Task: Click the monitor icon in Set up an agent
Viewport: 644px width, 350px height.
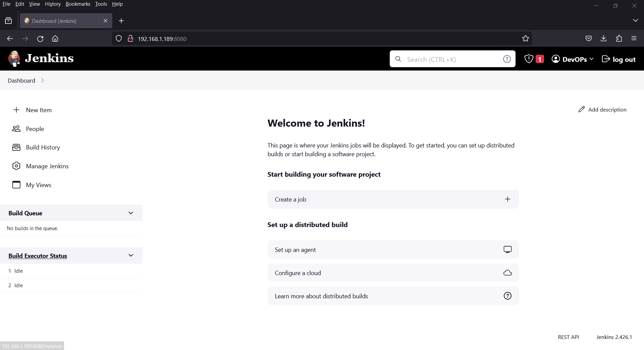Action: [x=507, y=250]
